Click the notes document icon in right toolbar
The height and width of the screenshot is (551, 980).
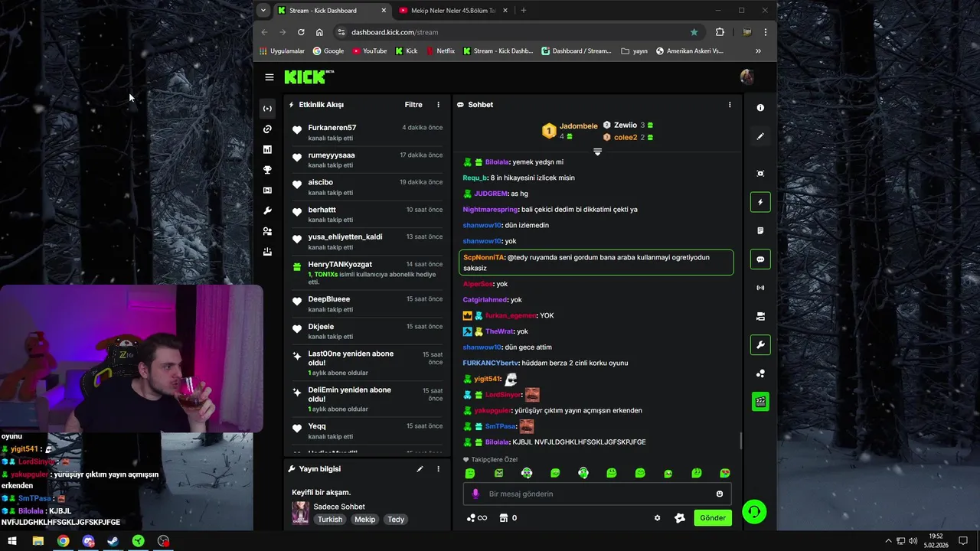(x=760, y=230)
